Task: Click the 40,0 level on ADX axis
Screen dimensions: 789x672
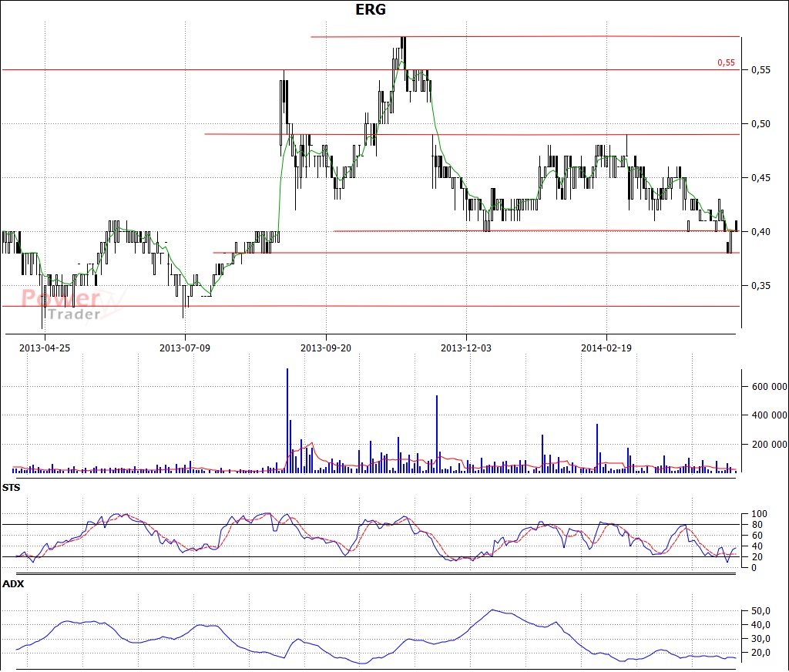Action: point(760,625)
